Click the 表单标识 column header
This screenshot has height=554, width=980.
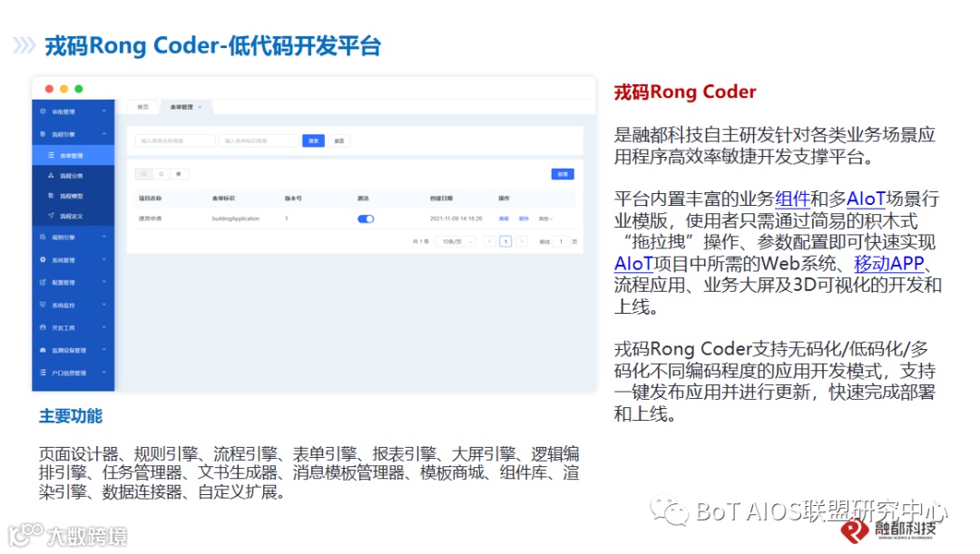pyautogui.click(x=223, y=198)
